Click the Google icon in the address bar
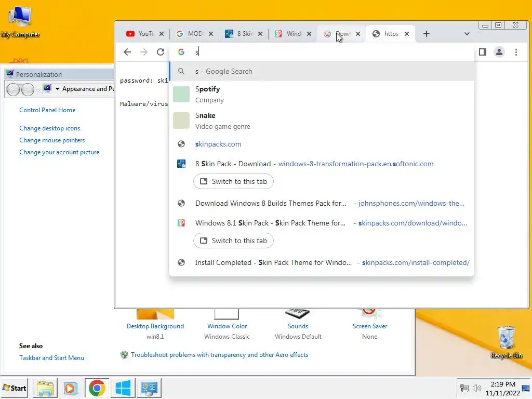Viewport: 532px width, 399px height. (x=181, y=52)
